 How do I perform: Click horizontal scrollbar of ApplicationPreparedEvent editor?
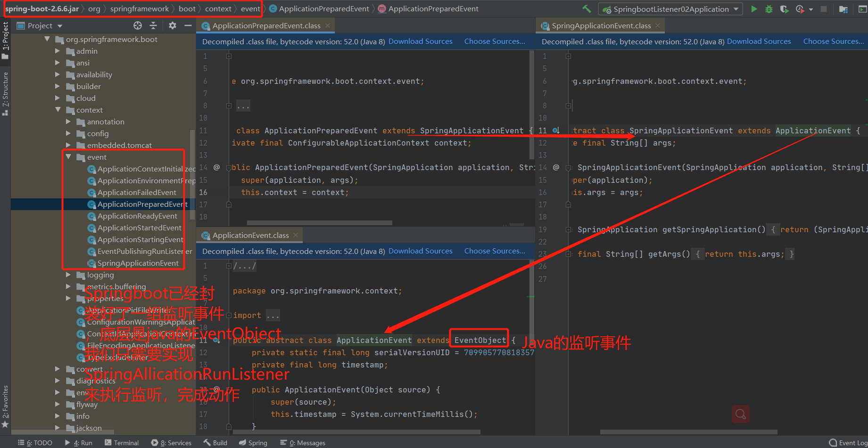pyautogui.click(x=320, y=223)
